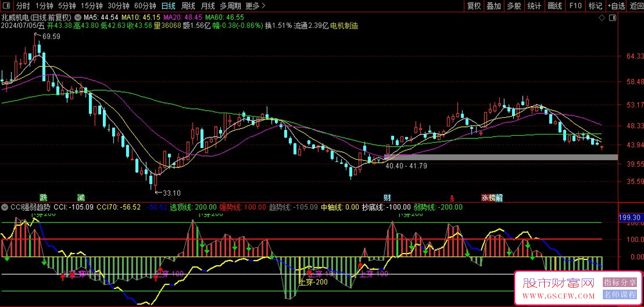Expand CCI强弱趋势 indicator dropdown arrow
The height and width of the screenshot is (307, 644).
5,207
